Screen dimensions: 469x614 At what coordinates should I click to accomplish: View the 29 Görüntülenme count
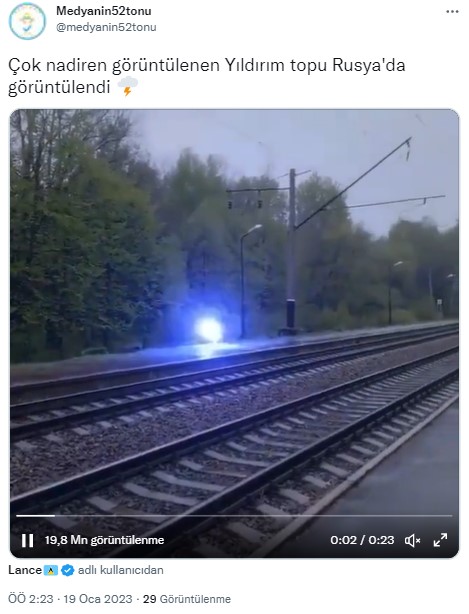click(187, 599)
